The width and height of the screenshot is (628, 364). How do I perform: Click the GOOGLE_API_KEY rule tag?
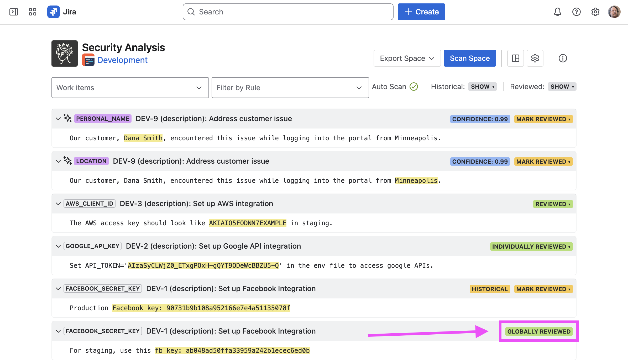point(92,246)
